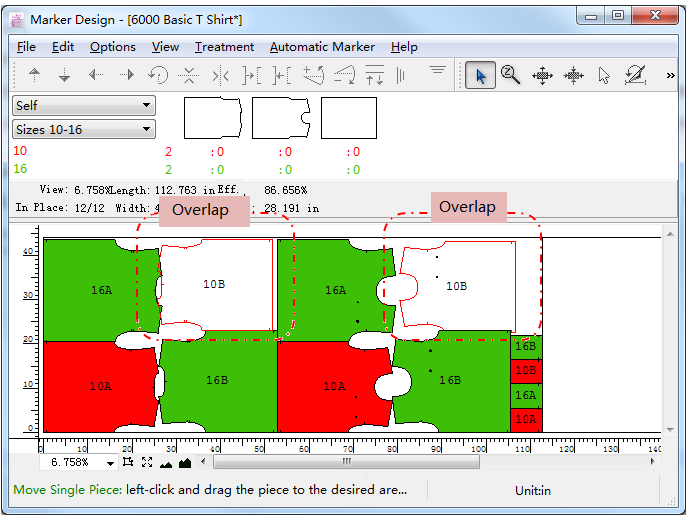691x531 pixels.
Task: Click the flip piece vertically icon
Action: [x=189, y=75]
